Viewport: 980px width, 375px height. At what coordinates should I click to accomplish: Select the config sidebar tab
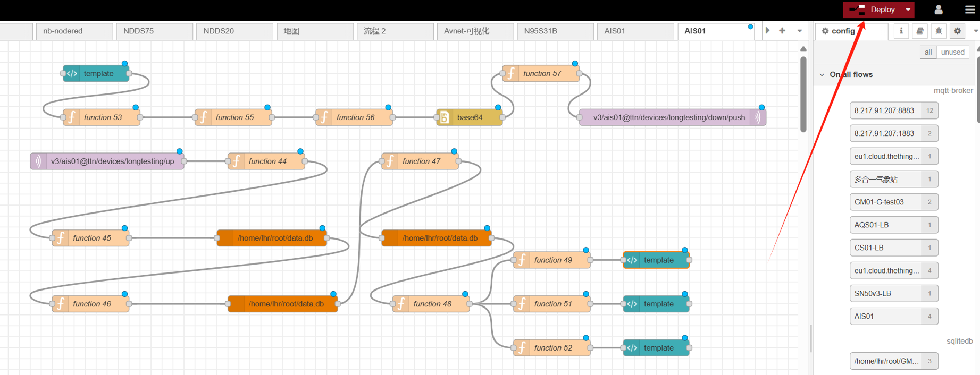(852, 31)
